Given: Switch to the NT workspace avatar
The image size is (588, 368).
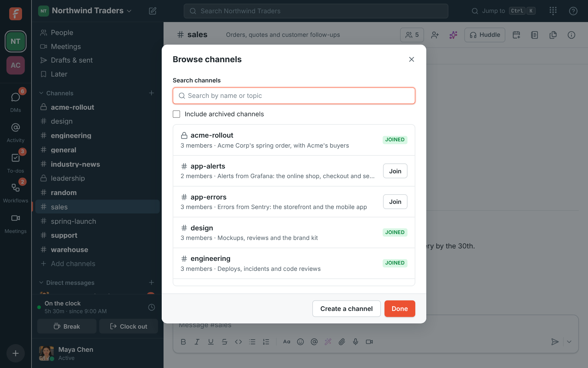Looking at the screenshot, I should (15, 41).
